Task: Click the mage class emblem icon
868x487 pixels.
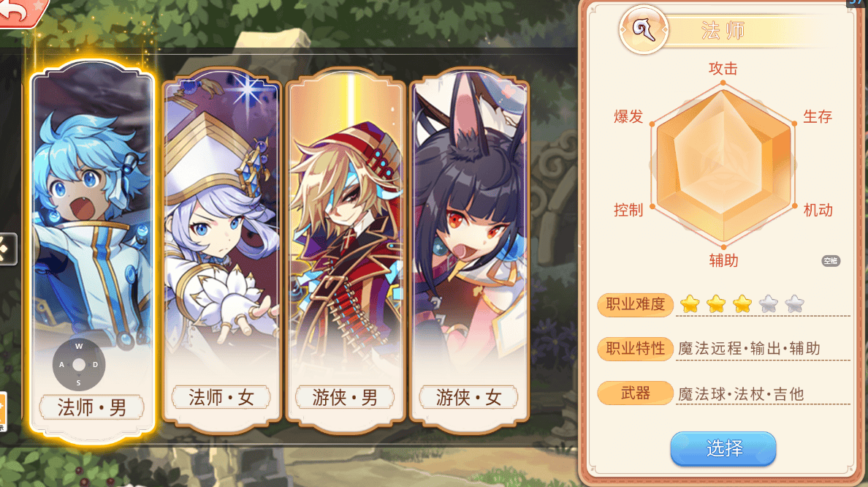Action: pyautogui.click(x=643, y=30)
